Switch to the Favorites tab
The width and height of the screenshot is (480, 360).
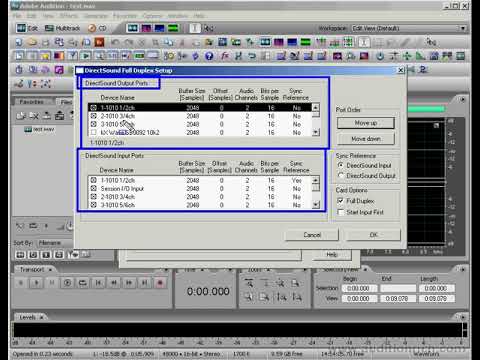tap(32, 102)
